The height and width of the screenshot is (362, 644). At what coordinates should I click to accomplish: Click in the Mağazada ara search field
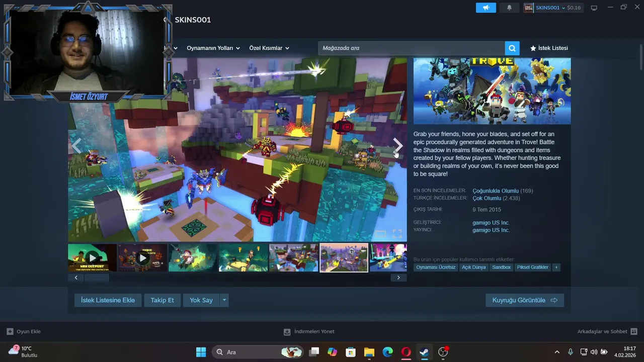pyautogui.click(x=412, y=48)
